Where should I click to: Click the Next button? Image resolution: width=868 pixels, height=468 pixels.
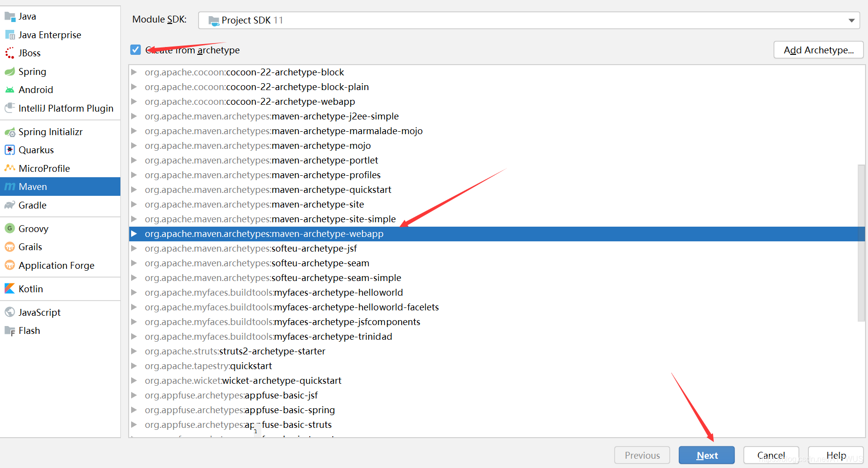[x=707, y=455]
